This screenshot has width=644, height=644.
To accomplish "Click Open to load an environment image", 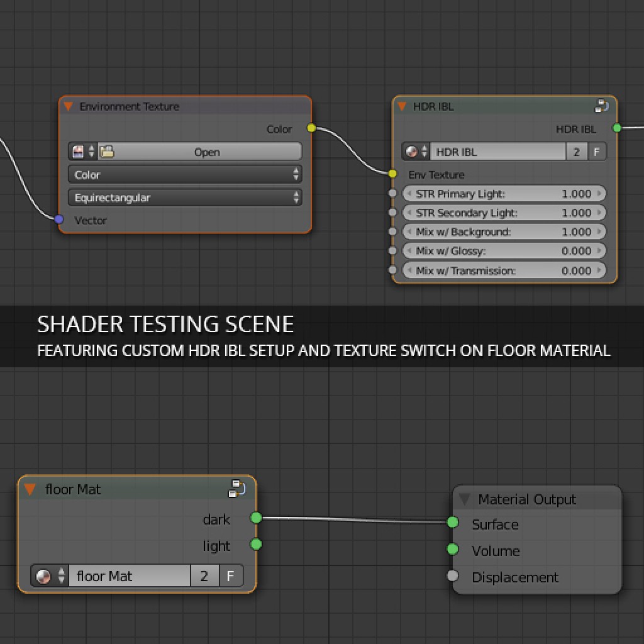I will point(208,151).
